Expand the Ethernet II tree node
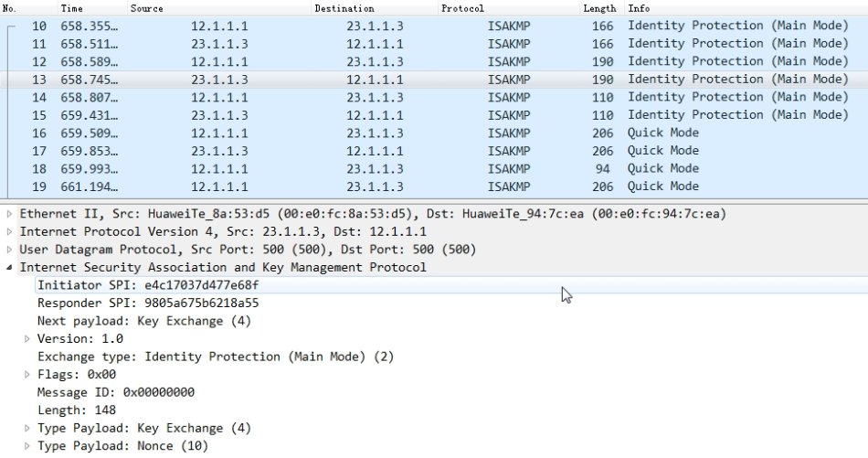Image resolution: width=868 pixels, height=458 pixels. [x=10, y=214]
